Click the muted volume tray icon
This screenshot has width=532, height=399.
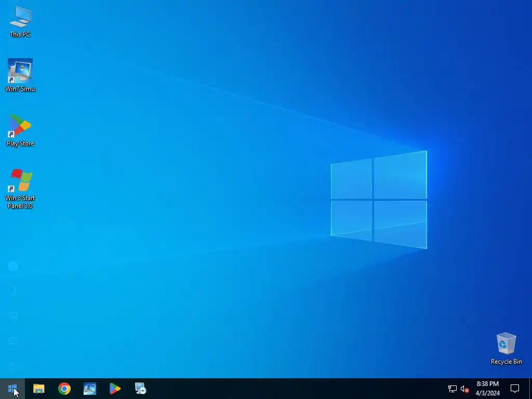464,389
